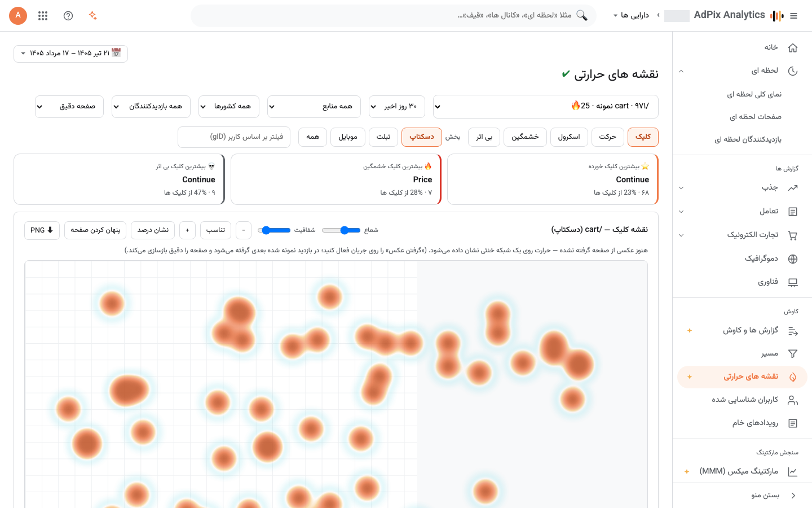The image size is (812, 508).
Task: Select the اسکرول heatmap tab
Action: click(569, 137)
